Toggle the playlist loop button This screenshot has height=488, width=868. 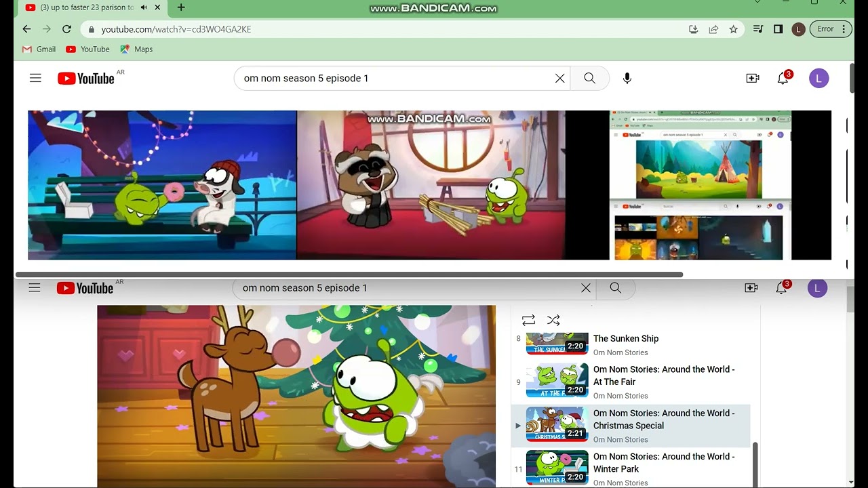pos(528,320)
